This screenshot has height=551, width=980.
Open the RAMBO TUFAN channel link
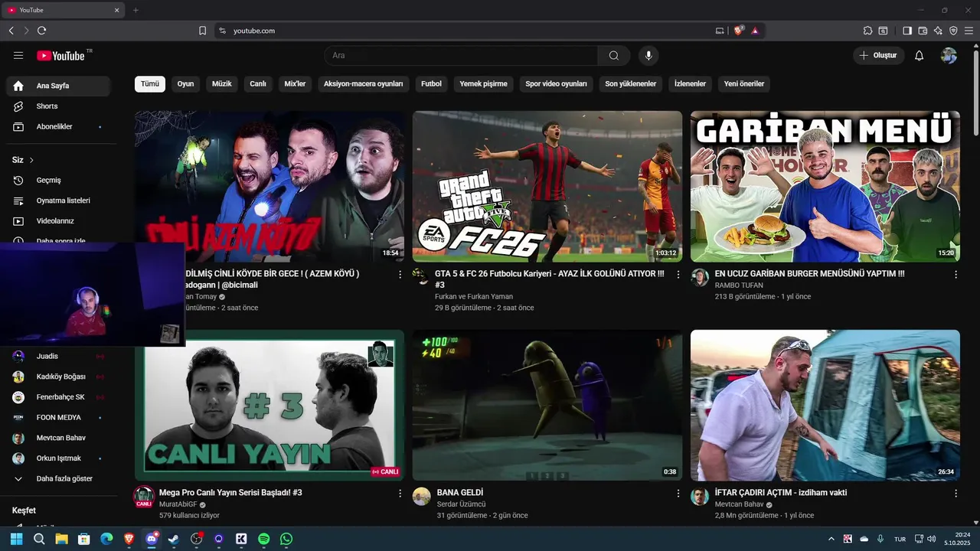(x=739, y=285)
